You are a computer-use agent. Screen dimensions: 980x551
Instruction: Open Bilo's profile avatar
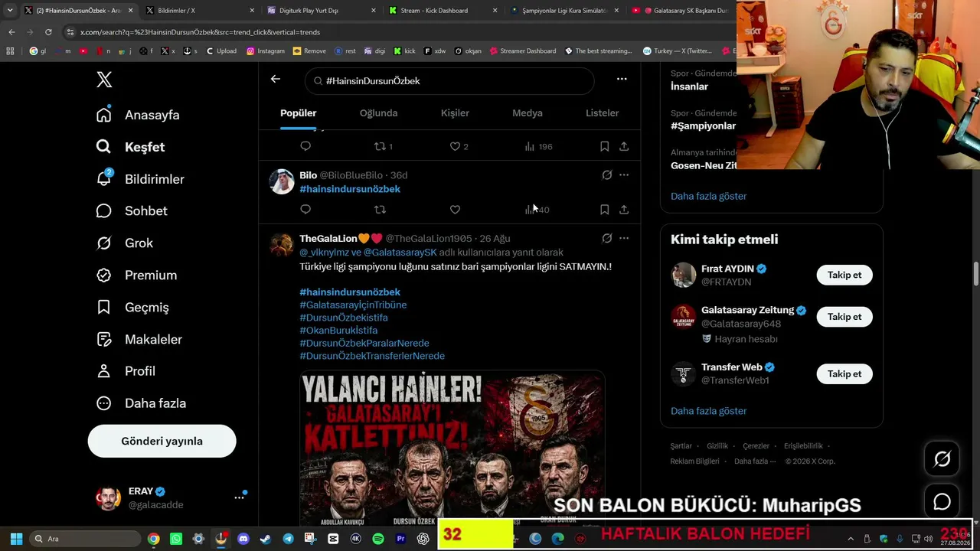(282, 181)
